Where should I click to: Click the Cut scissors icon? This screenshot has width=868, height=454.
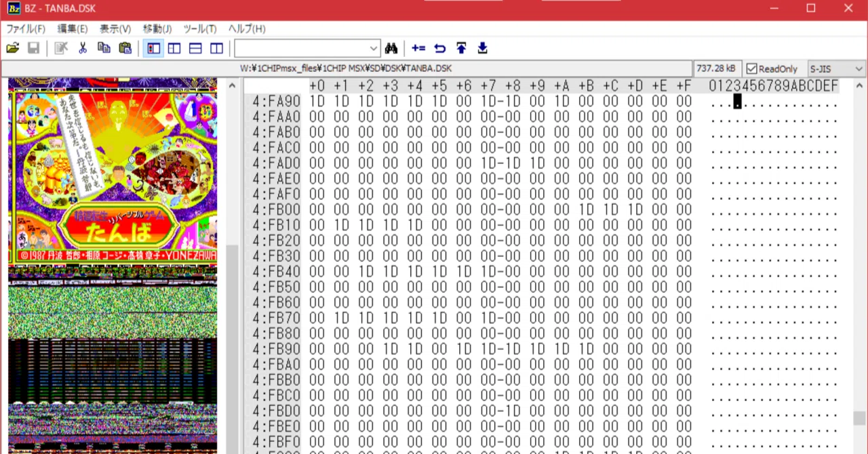83,48
